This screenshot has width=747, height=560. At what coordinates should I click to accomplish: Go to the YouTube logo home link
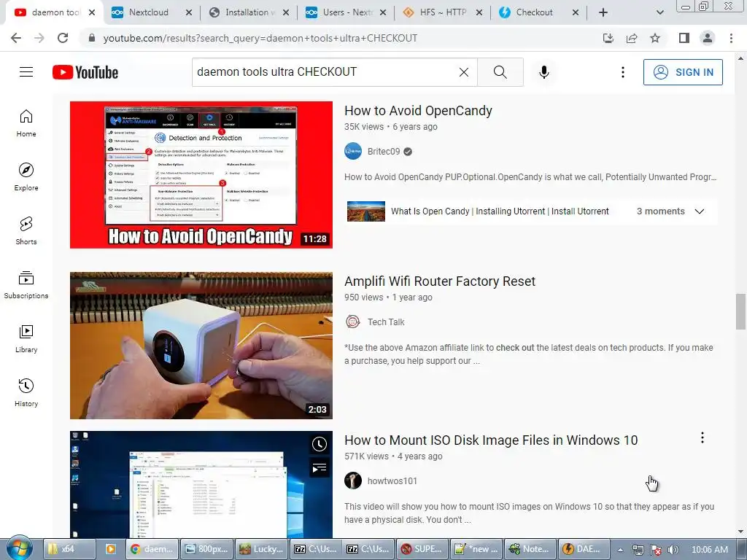click(x=85, y=72)
